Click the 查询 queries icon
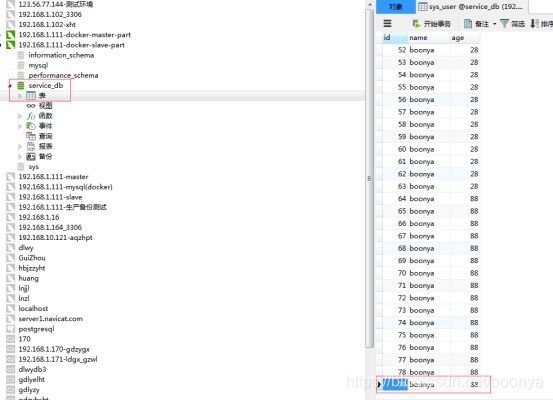Image resolution: width=553 pixels, height=400 pixels. 31,136
